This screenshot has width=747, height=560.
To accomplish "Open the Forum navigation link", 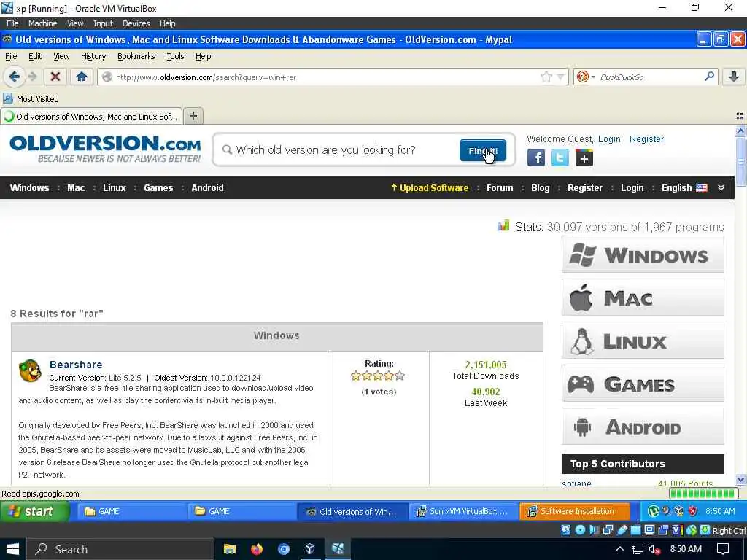I will tap(500, 187).
